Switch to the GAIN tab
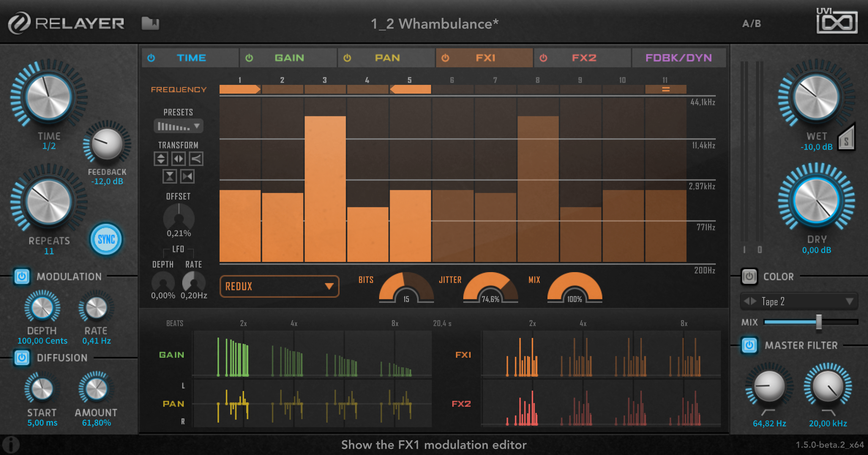 click(x=289, y=58)
